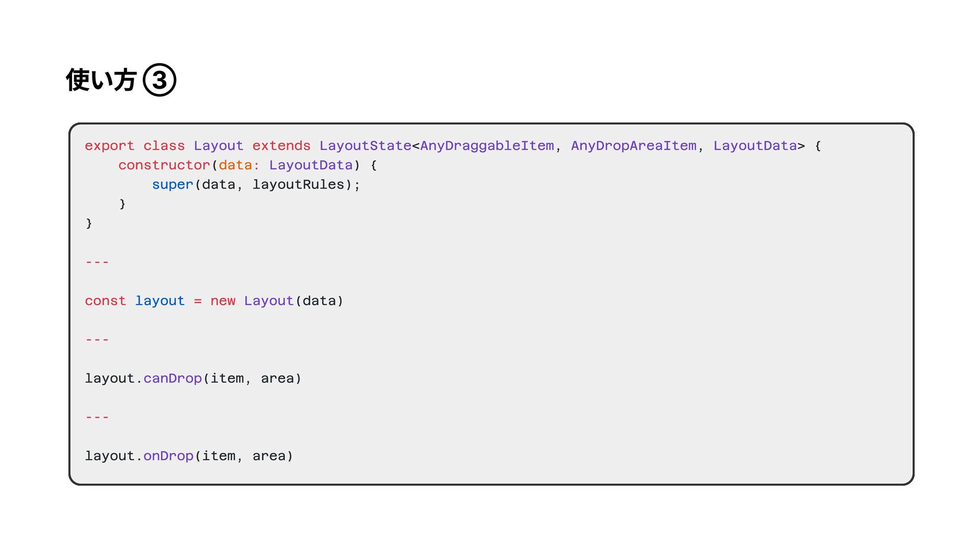Image resolution: width=980 pixels, height=551 pixels.
Task: Click the 使い方 slide title text
Action: coord(101,80)
